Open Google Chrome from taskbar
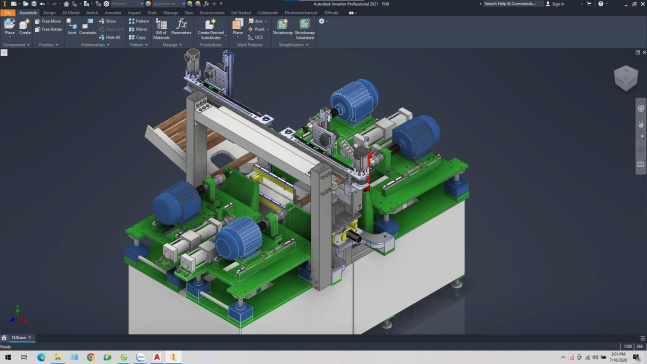The width and height of the screenshot is (647, 364). click(91, 357)
